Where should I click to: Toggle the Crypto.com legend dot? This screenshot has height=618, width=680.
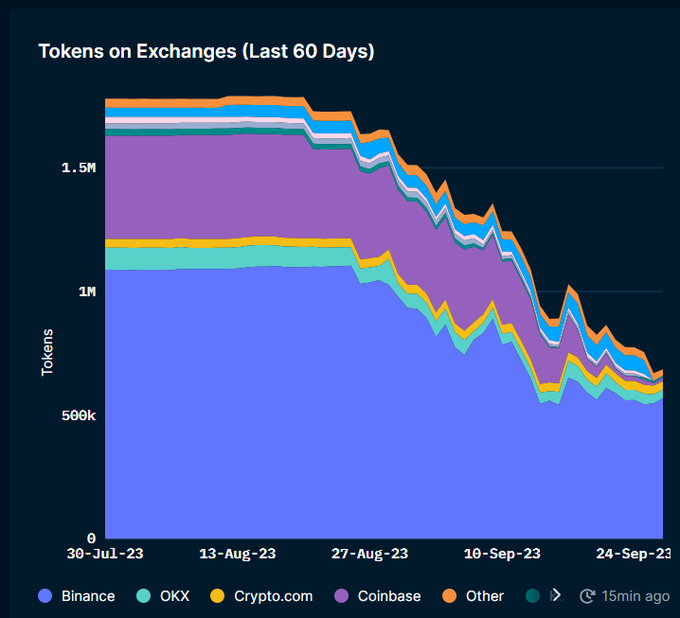[217, 596]
